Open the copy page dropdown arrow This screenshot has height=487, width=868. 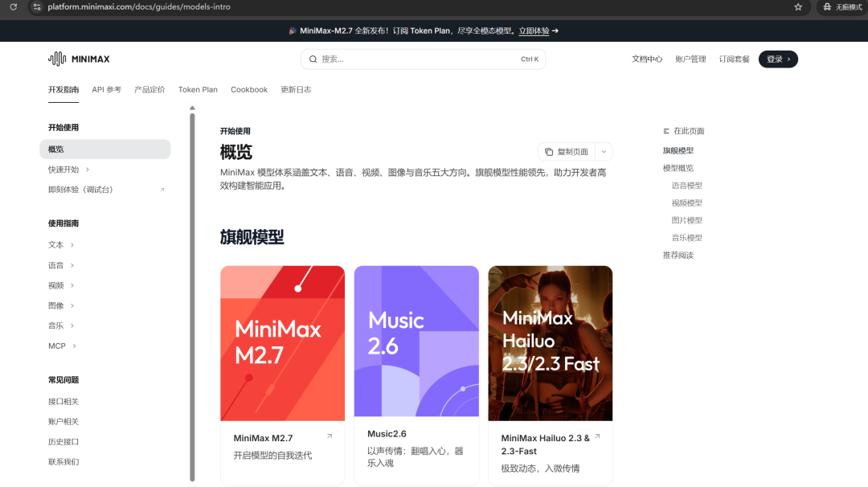(604, 152)
